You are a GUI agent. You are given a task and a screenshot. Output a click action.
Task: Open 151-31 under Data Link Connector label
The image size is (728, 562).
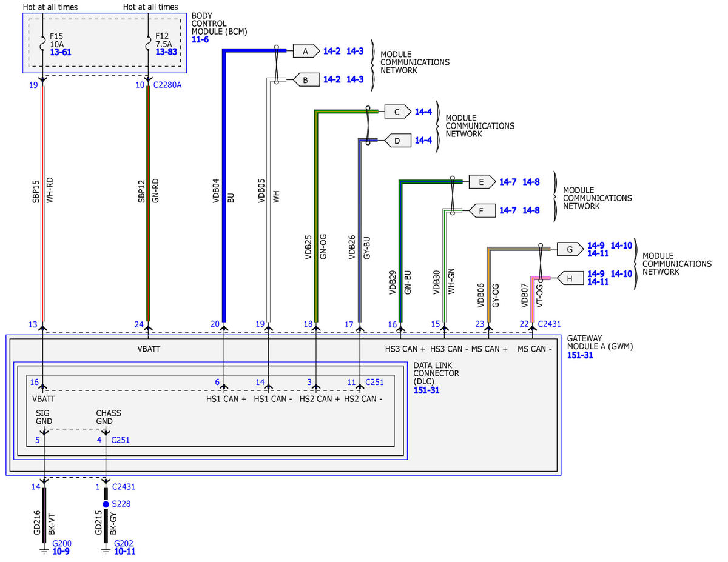pyautogui.click(x=426, y=390)
